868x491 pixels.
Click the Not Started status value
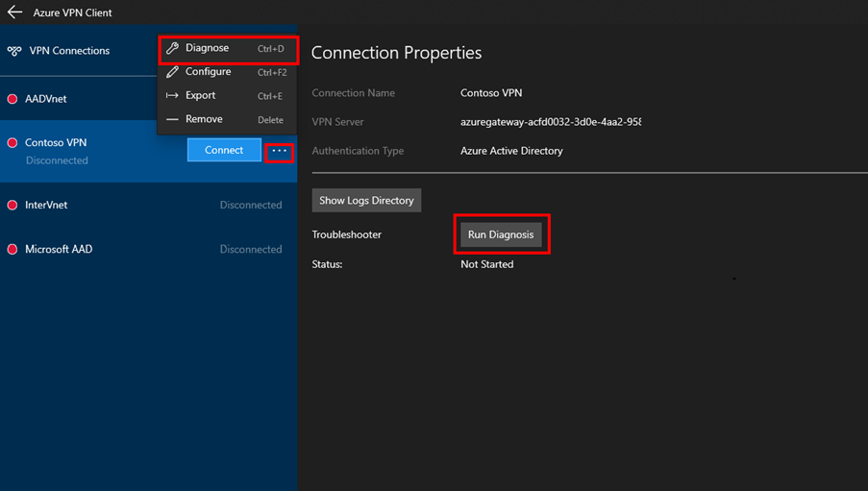pyautogui.click(x=487, y=264)
